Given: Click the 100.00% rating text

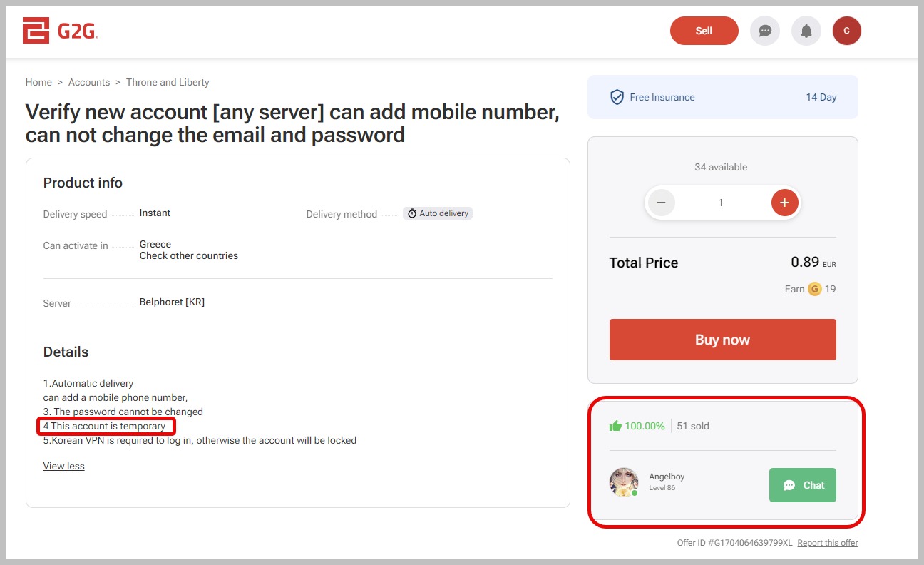Looking at the screenshot, I should point(645,426).
